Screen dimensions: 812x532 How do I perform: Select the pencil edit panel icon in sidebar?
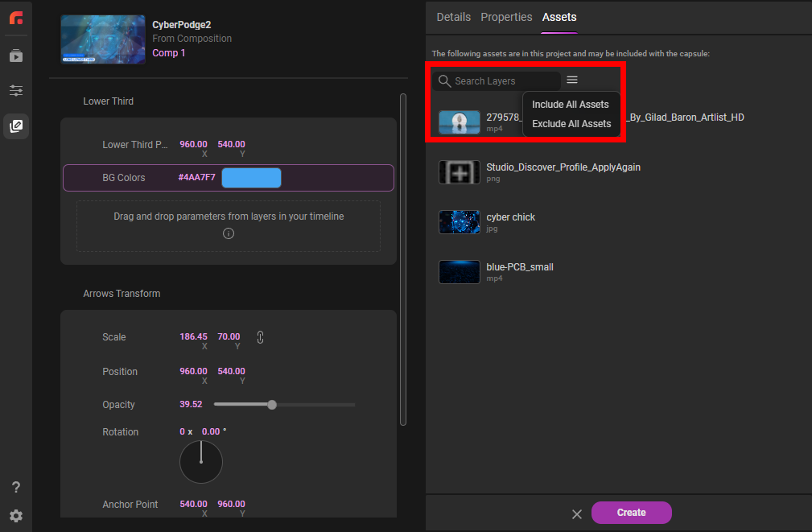15,126
